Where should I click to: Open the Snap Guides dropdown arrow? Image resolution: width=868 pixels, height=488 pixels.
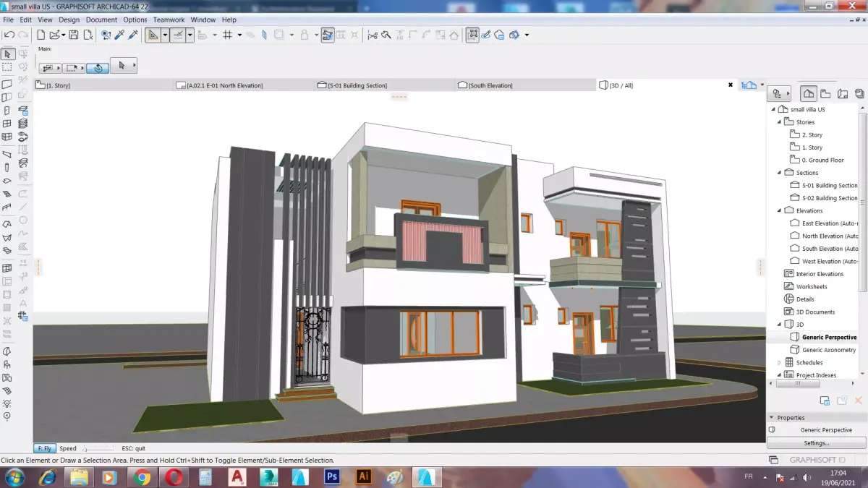(x=190, y=35)
